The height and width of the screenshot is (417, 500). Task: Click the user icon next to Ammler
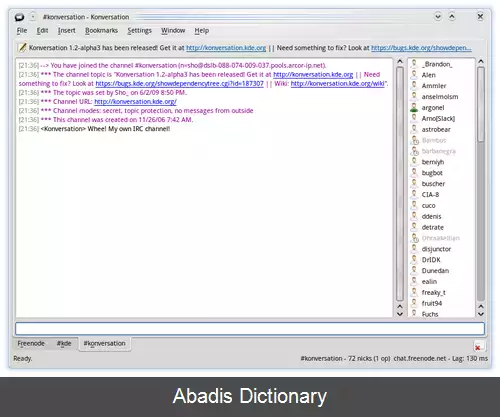pos(414,86)
